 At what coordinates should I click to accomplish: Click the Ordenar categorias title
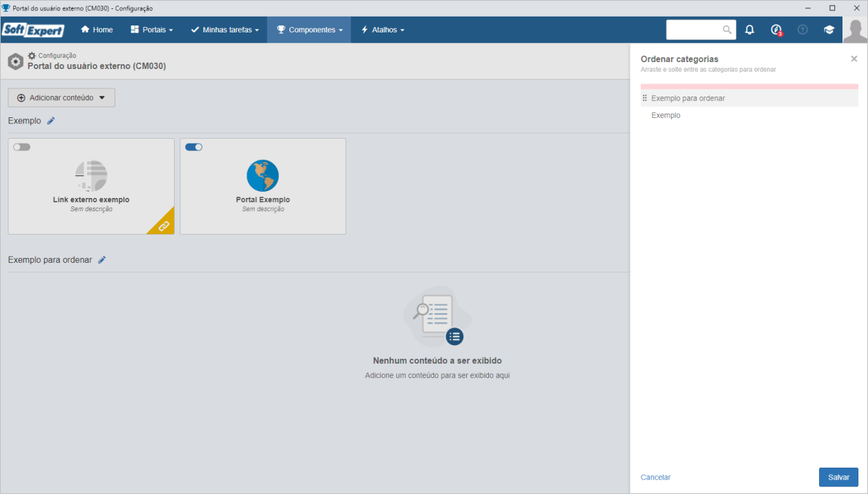click(679, 59)
